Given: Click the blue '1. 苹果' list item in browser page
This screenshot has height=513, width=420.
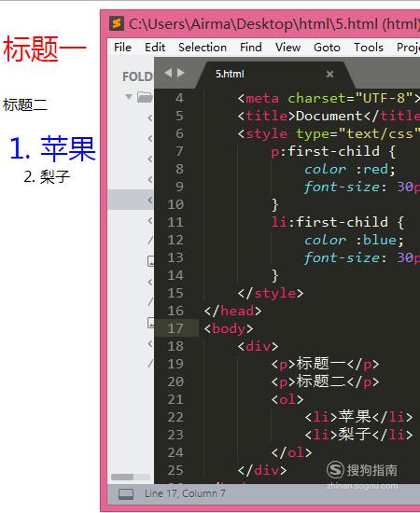Looking at the screenshot, I should coord(52,149).
